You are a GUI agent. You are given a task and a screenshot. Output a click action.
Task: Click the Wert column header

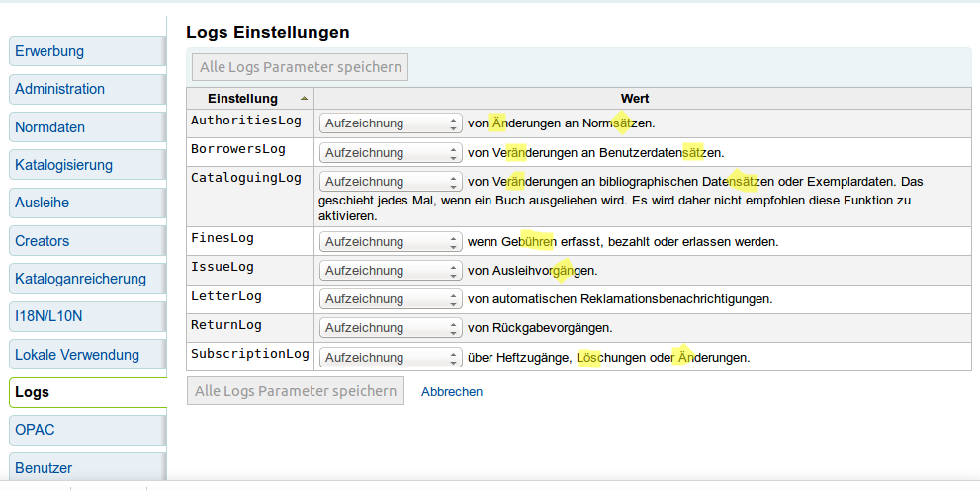[x=634, y=99]
